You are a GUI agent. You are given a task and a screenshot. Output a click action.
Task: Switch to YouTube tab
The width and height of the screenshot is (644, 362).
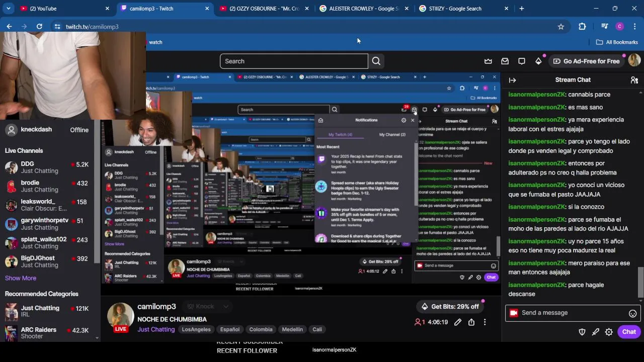pyautogui.click(x=65, y=9)
